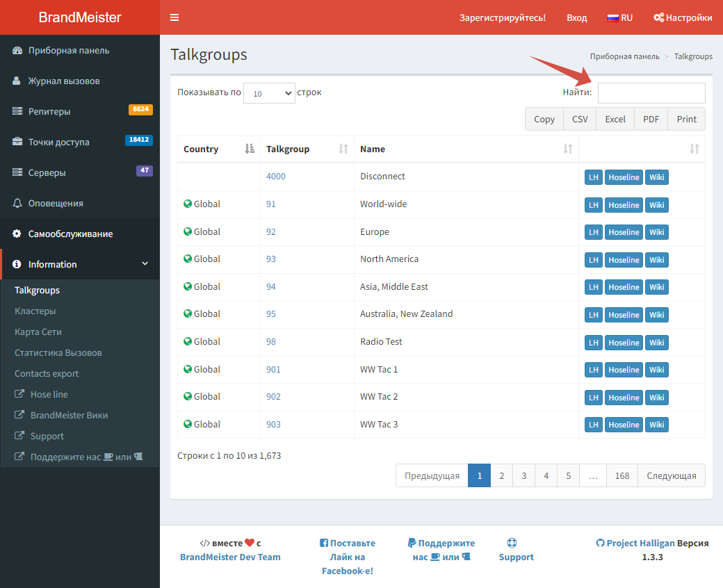Go to page 2 of the table

(502, 475)
